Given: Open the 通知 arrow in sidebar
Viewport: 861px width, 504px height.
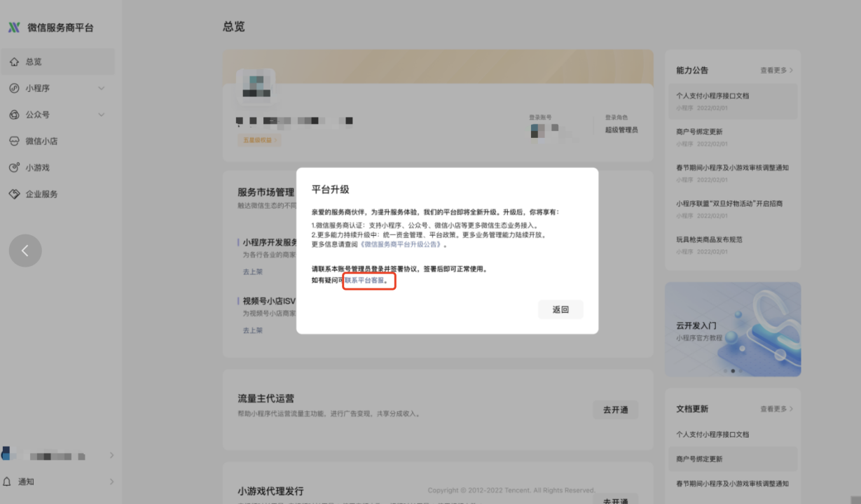Looking at the screenshot, I should pyautogui.click(x=111, y=482).
